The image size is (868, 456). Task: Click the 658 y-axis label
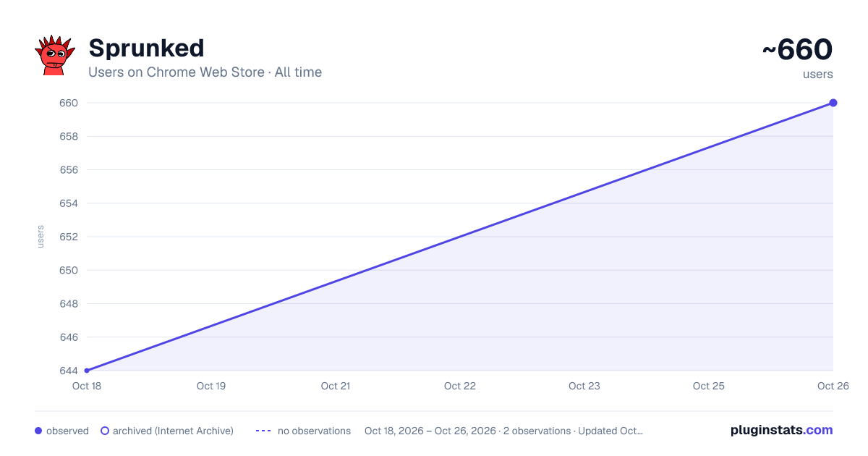(68, 136)
